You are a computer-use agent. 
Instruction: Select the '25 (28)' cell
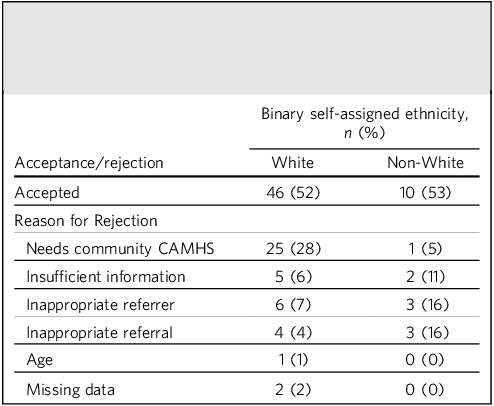coord(293,249)
